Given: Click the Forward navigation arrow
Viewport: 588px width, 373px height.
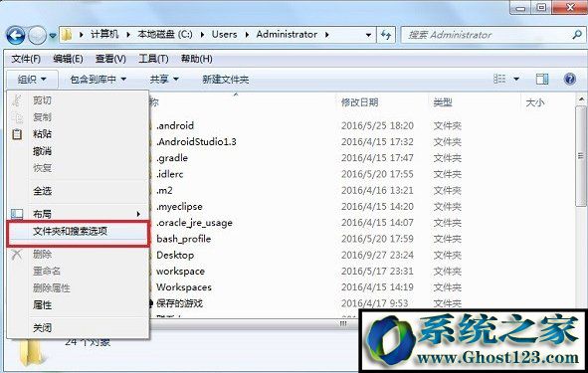Looking at the screenshot, I should (x=37, y=36).
